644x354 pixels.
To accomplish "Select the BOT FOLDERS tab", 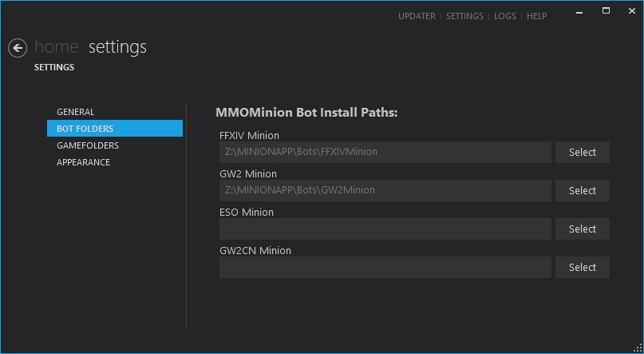I will click(x=115, y=129).
